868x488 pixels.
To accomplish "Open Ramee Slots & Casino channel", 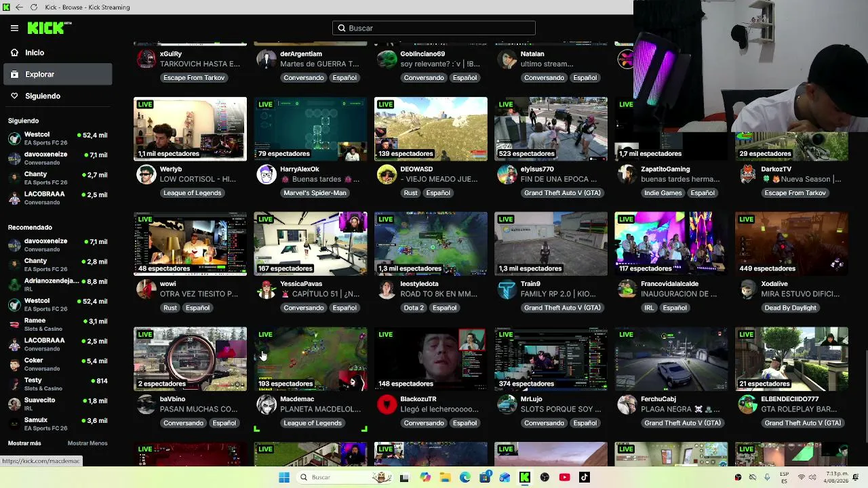I will pyautogui.click(x=58, y=325).
